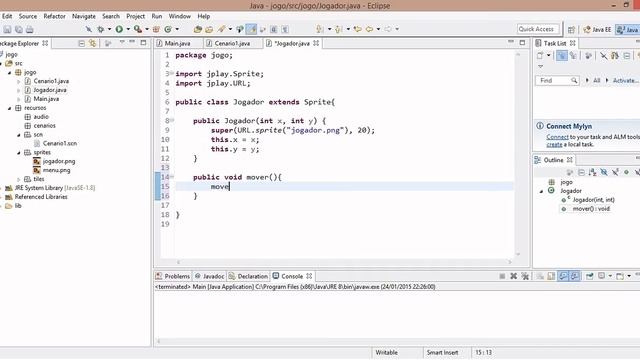The height and width of the screenshot is (360, 640).
Task: Select jogador.png in Package Explorer
Action: 59,162
